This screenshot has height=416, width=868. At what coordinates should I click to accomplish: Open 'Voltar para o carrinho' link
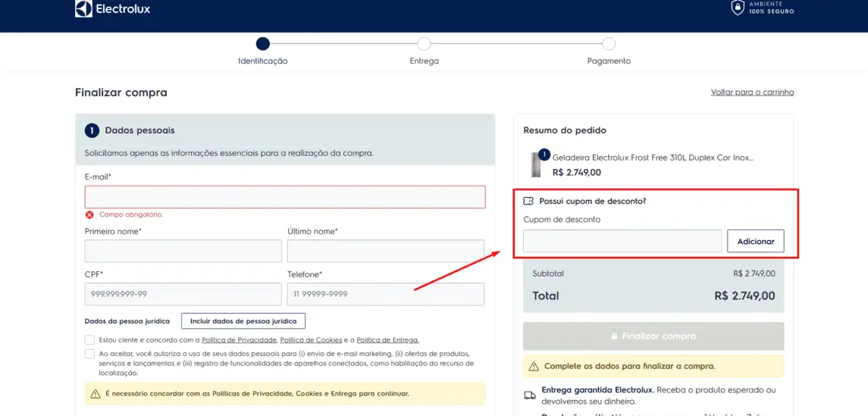(752, 92)
